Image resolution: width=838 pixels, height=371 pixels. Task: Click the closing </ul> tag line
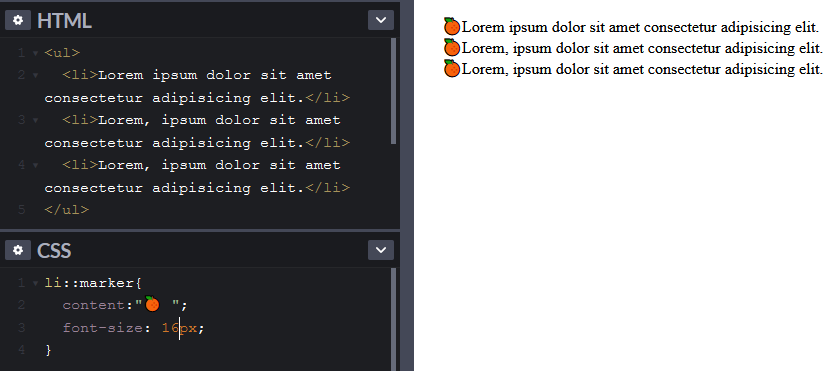67,210
